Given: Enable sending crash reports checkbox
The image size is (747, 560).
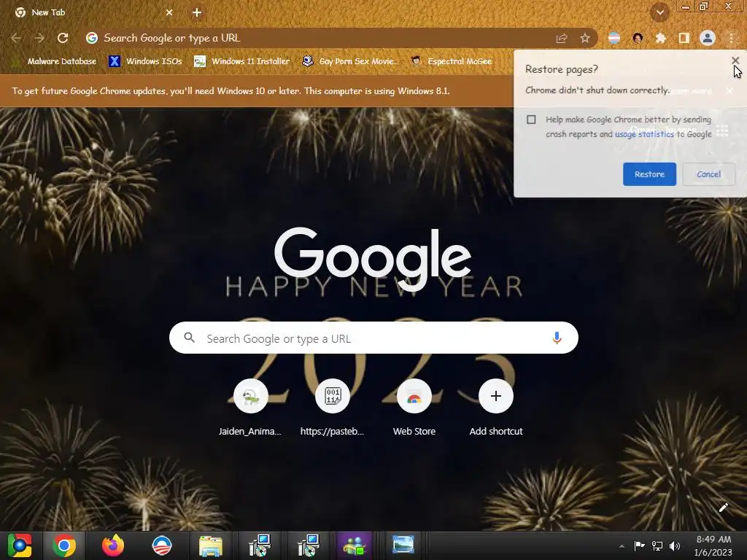Looking at the screenshot, I should [531, 120].
